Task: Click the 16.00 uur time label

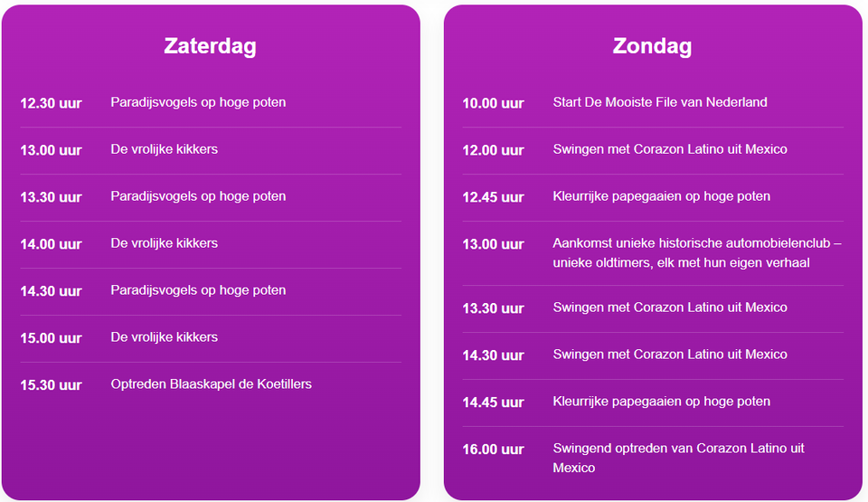Action: [x=494, y=450]
